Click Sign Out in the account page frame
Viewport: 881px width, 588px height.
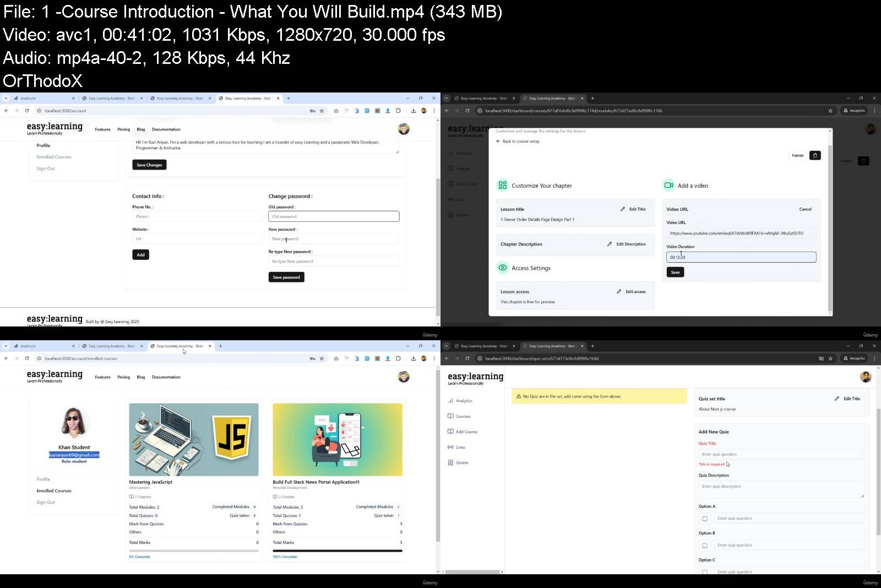(x=46, y=168)
